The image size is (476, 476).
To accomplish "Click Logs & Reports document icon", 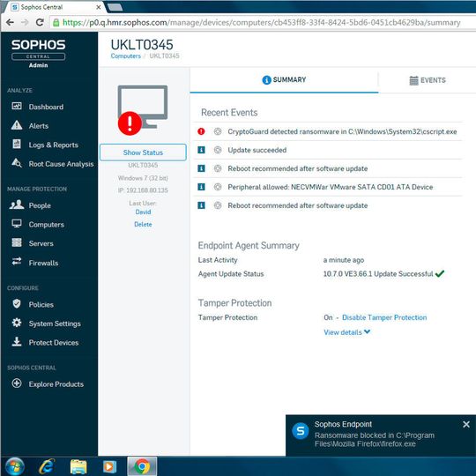I will [x=17, y=145].
